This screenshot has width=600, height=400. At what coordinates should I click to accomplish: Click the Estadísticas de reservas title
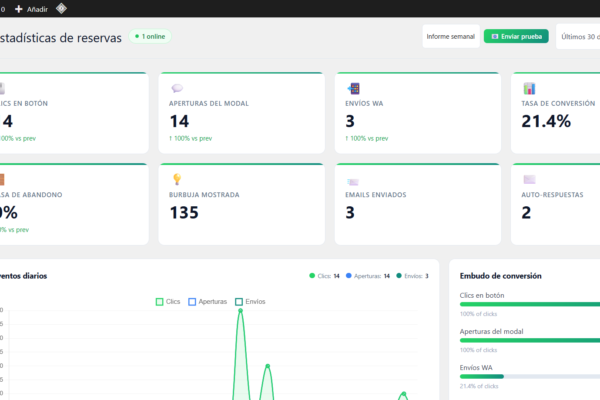60,38
